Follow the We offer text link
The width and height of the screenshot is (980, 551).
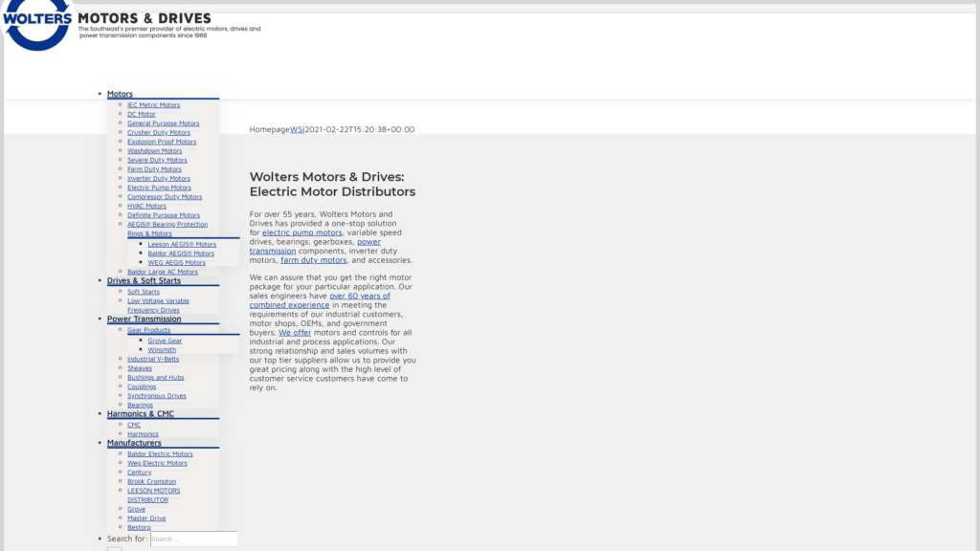(295, 332)
